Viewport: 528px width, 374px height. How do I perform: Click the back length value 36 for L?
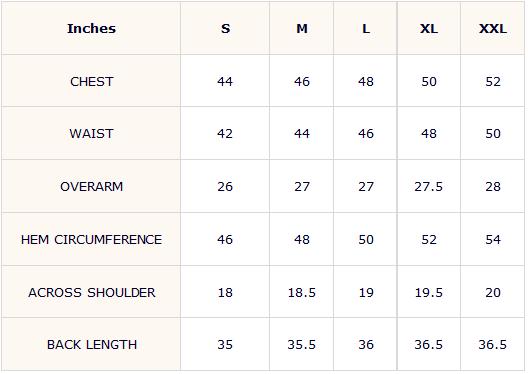[x=366, y=345]
